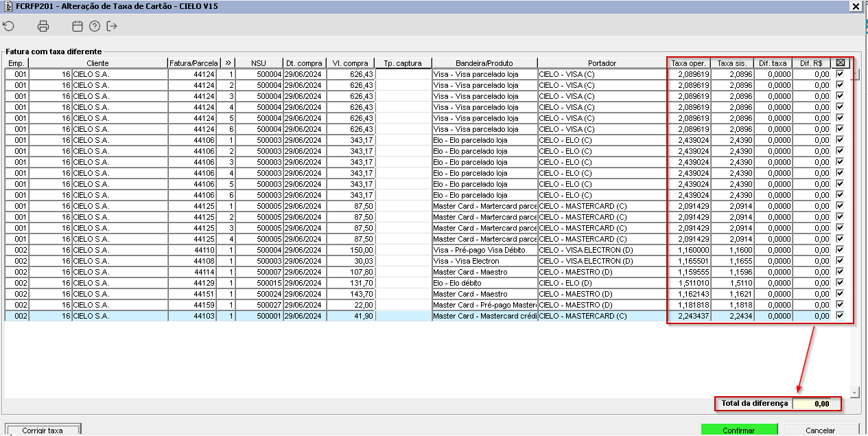Click the select-all box icon in grid header
Viewport: 868px width, 436px height.
point(841,63)
